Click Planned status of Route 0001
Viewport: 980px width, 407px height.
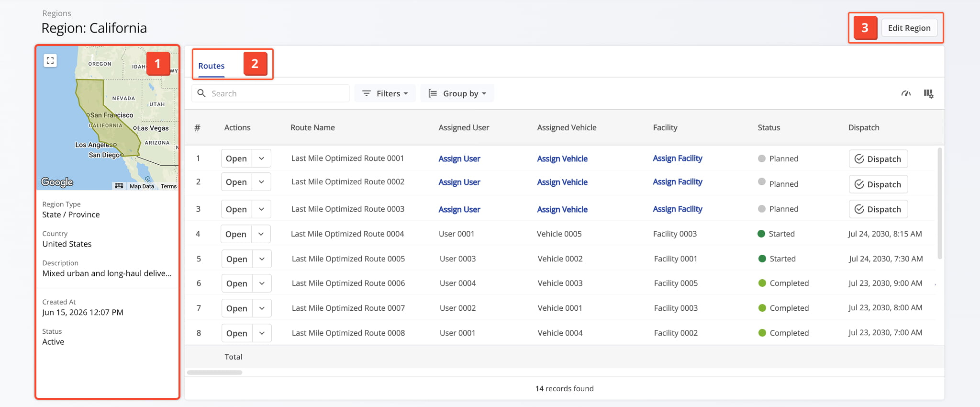[x=778, y=158]
